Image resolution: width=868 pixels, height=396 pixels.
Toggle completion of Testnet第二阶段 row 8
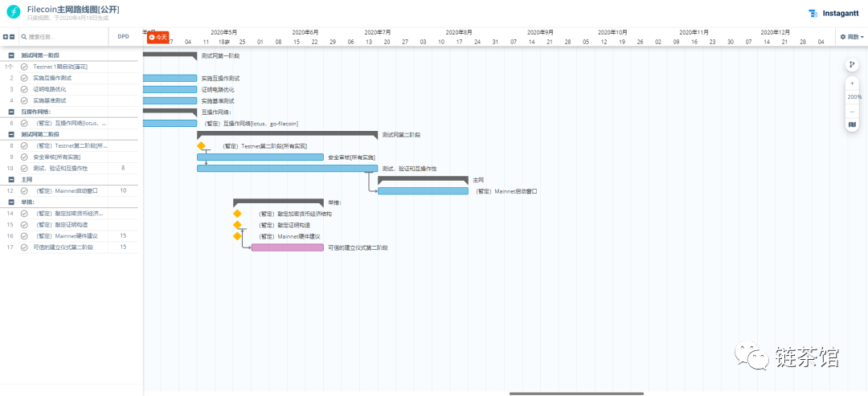[24, 146]
